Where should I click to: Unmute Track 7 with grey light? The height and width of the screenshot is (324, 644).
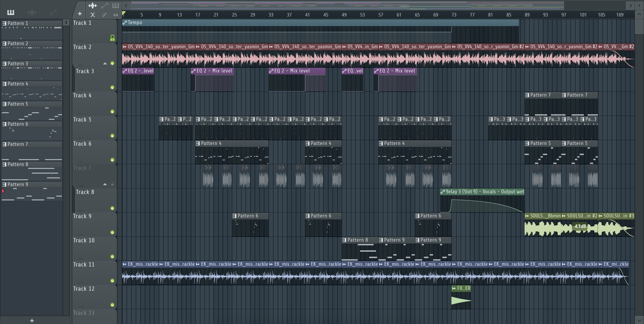[112, 184]
